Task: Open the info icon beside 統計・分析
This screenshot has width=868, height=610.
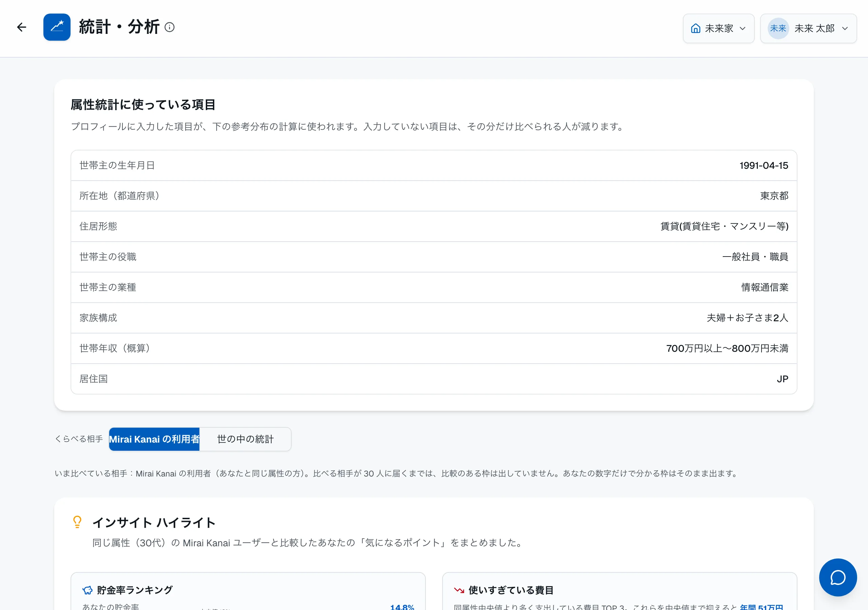Action: (170, 27)
